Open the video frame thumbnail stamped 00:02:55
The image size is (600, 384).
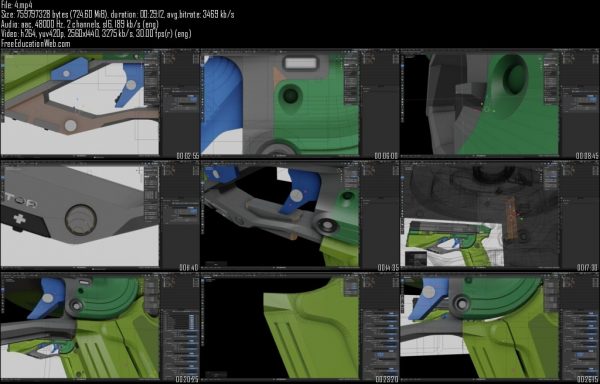pos(100,104)
